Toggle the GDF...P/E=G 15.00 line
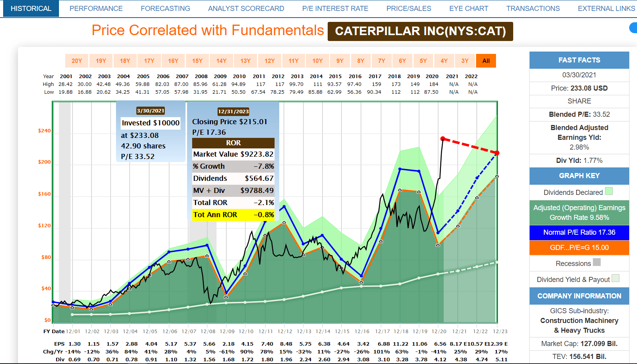 [579, 248]
